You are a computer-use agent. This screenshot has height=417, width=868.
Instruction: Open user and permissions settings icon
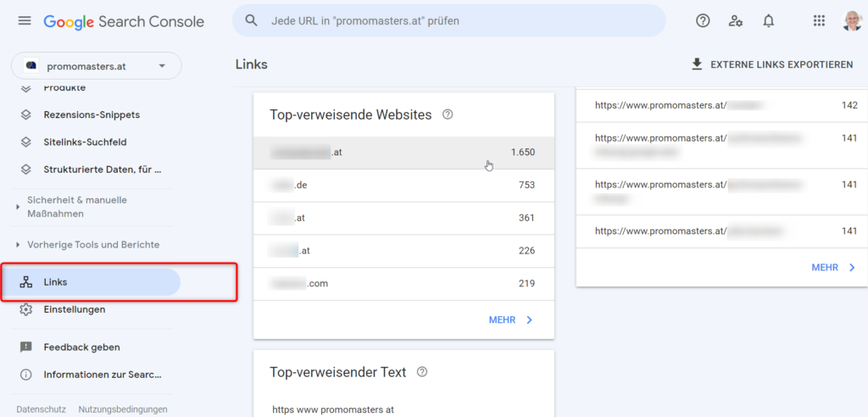736,20
